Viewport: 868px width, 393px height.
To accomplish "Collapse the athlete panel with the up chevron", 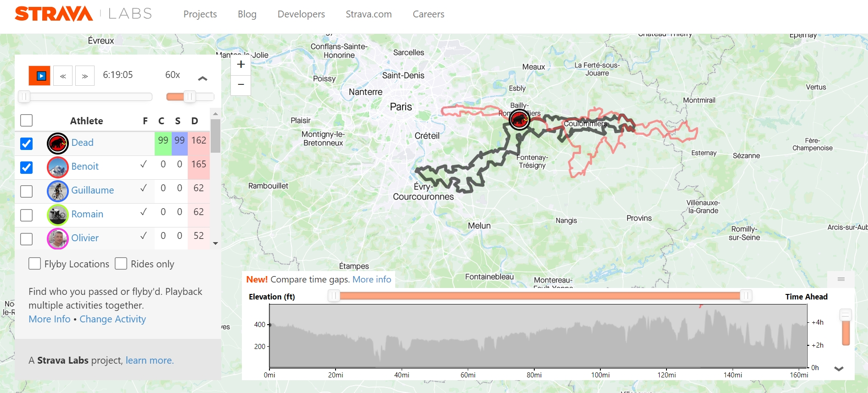I will (x=202, y=78).
